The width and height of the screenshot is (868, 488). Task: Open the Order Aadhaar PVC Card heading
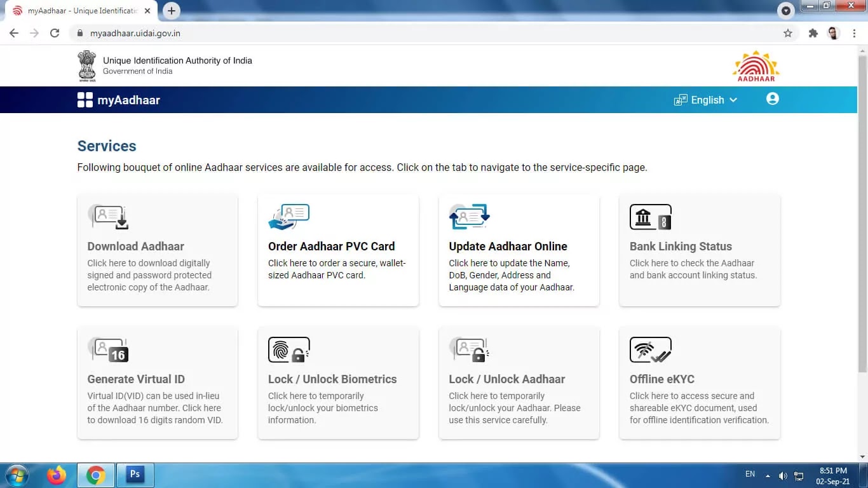(332, 247)
